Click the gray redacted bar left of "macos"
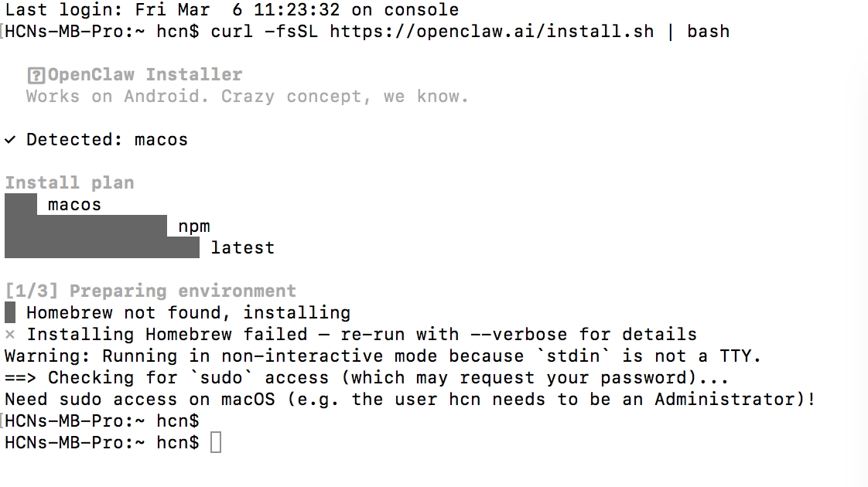 click(x=21, y=205)
